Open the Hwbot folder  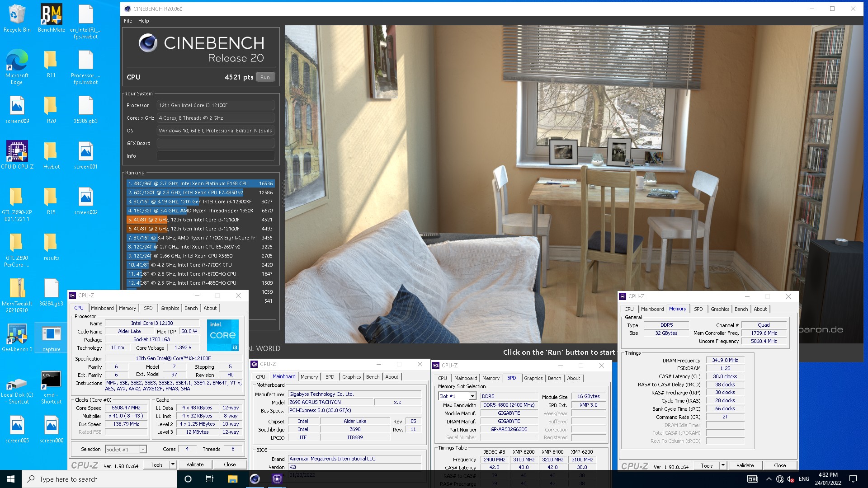51,155
